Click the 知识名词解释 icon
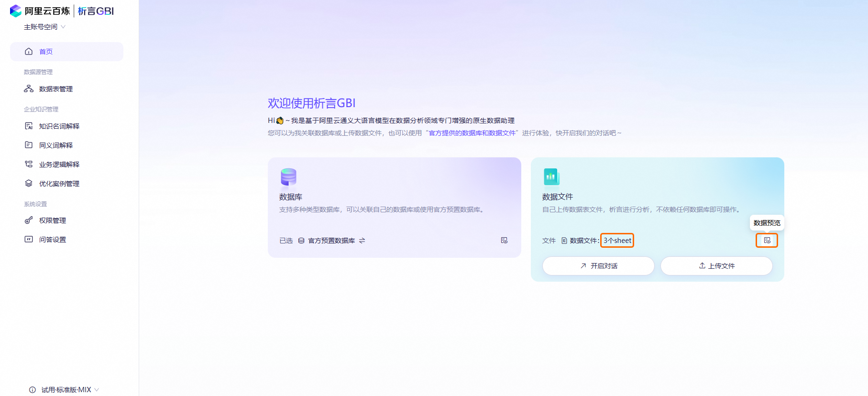Viewport: 868px width, 396px height. coord(29,126)
